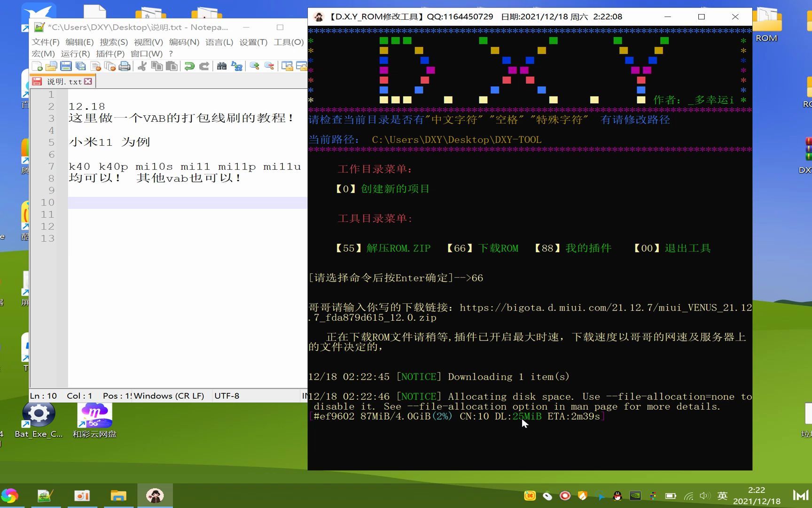Click the Close document icon in Notepad++ toolbar

(x=95, y=66)
